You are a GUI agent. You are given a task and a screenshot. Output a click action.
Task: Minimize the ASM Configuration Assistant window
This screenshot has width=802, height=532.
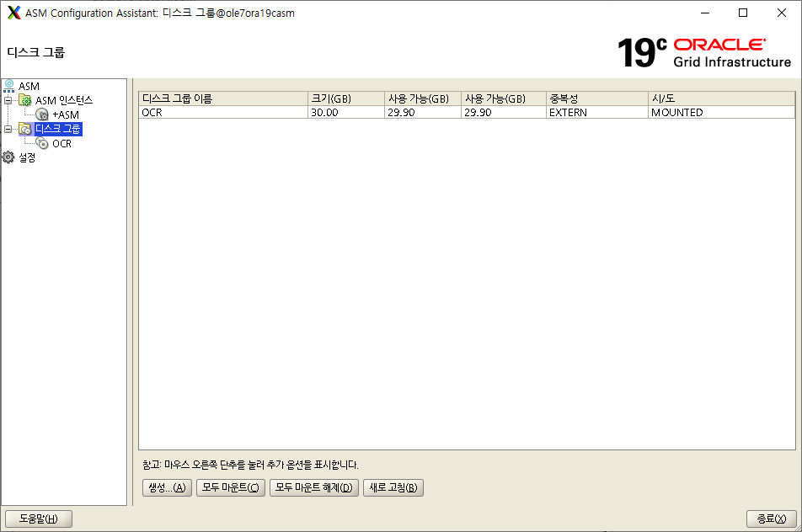tap(705, 13)
